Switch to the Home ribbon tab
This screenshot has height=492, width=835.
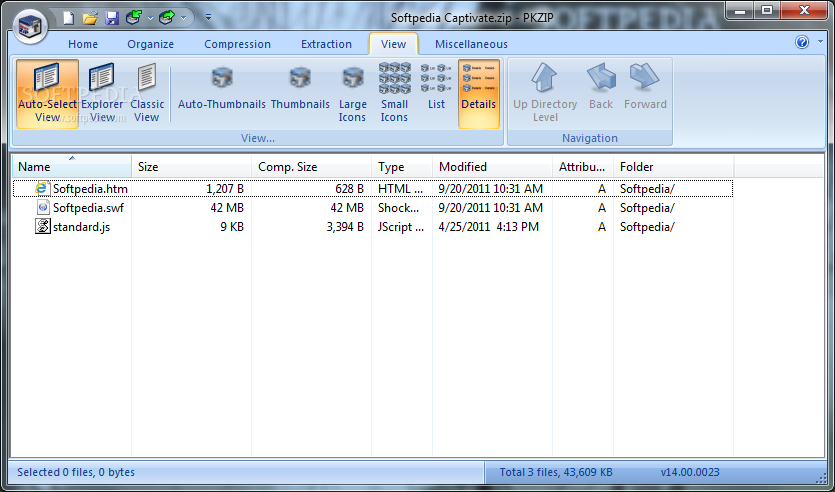[83, 44]
